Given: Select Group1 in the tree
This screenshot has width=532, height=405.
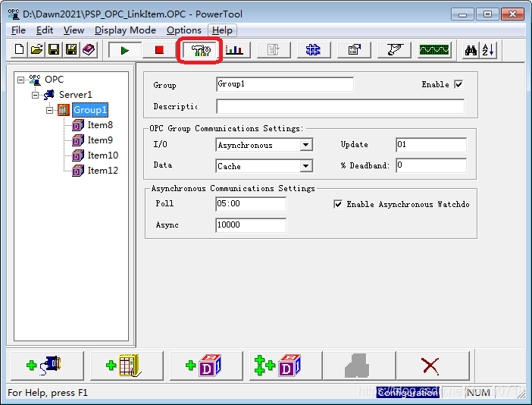Looking at the screenshot, I should pos(90,110).
